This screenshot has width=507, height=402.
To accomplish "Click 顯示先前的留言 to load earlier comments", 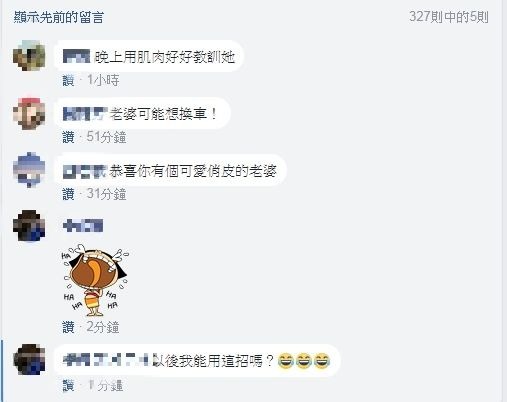I will coord(59,17).
